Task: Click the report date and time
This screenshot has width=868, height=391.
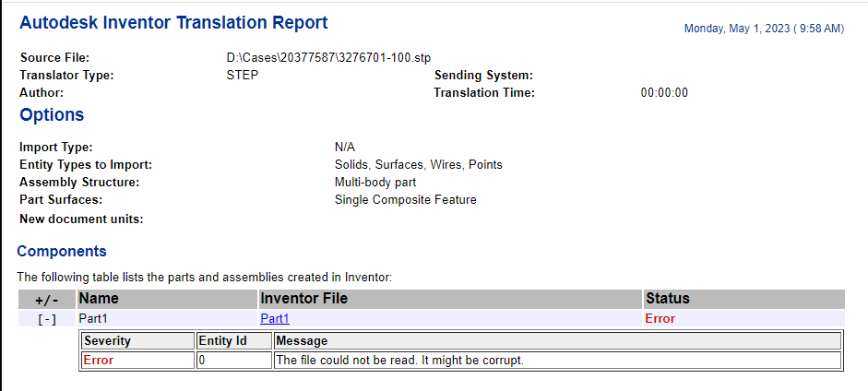Action: 763,29
